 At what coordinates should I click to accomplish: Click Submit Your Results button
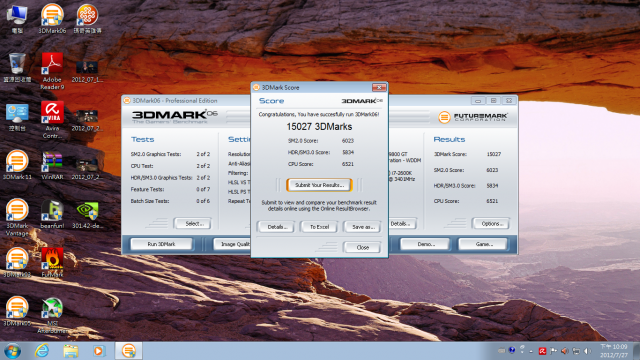tap(319, 185)
